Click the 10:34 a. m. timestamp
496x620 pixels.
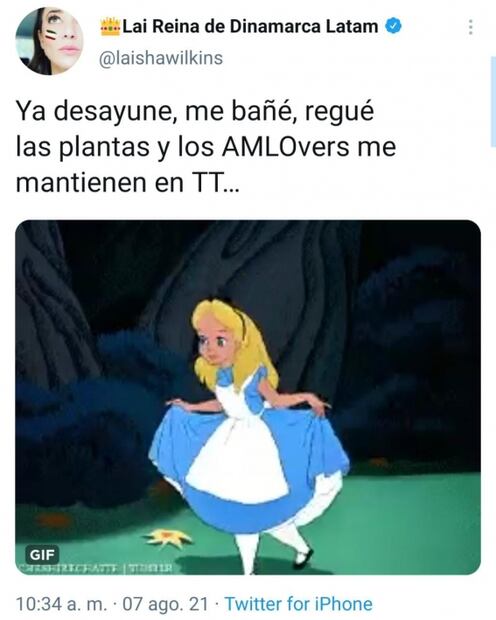[62, 604]
